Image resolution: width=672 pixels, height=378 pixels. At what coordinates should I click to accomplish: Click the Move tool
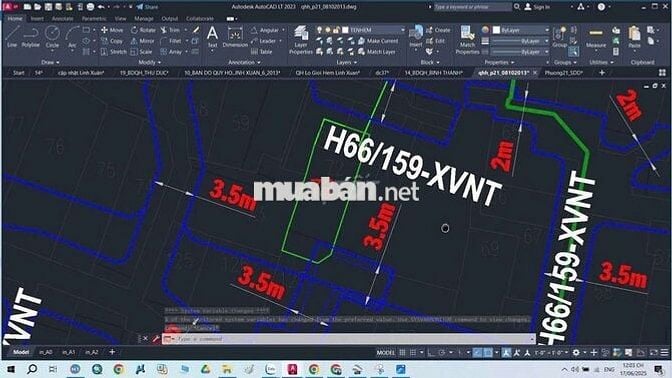tap(112, 30)
